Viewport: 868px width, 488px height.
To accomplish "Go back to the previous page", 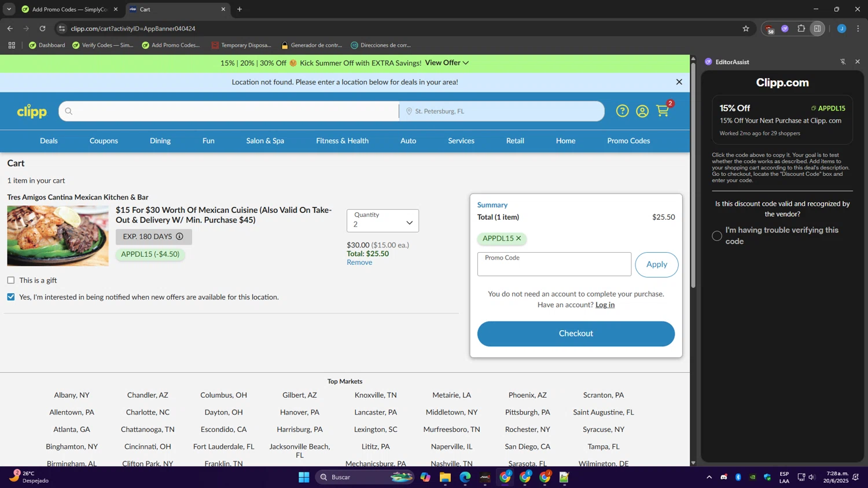I will pos(10,28).
